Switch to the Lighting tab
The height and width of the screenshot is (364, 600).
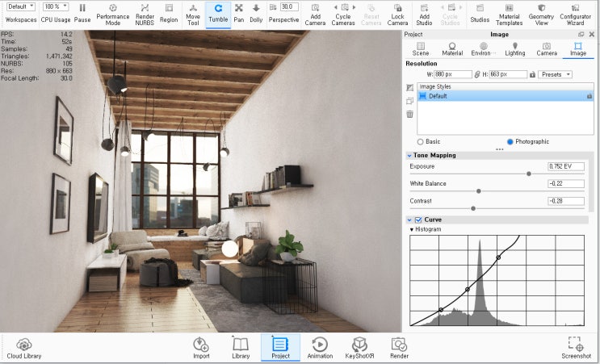(514, 49)
